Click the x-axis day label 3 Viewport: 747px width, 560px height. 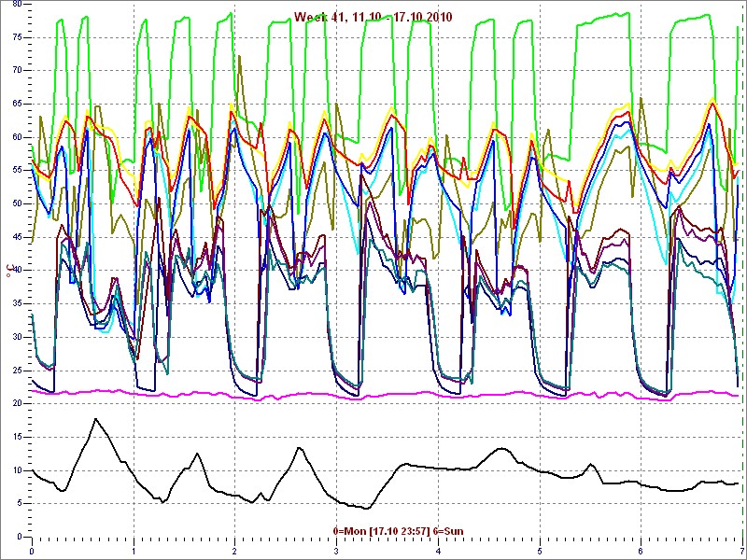pos(336,549)
